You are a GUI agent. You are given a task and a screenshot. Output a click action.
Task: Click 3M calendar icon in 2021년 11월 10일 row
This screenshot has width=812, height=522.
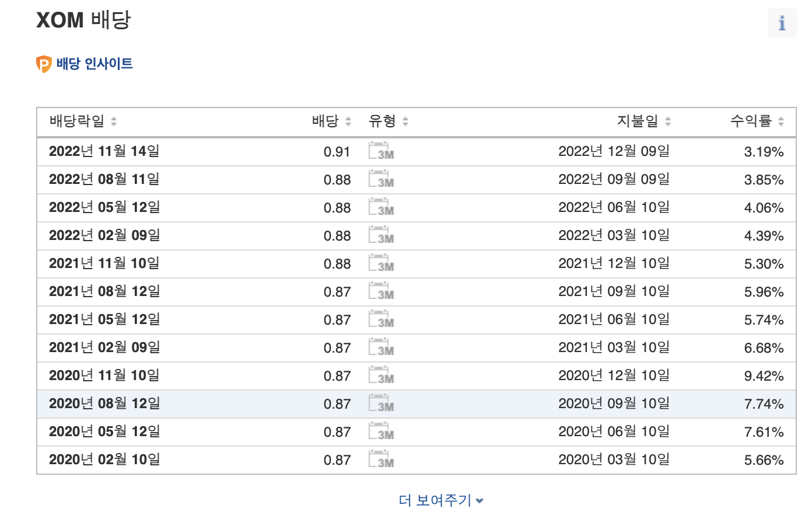[x=381, y=263]
